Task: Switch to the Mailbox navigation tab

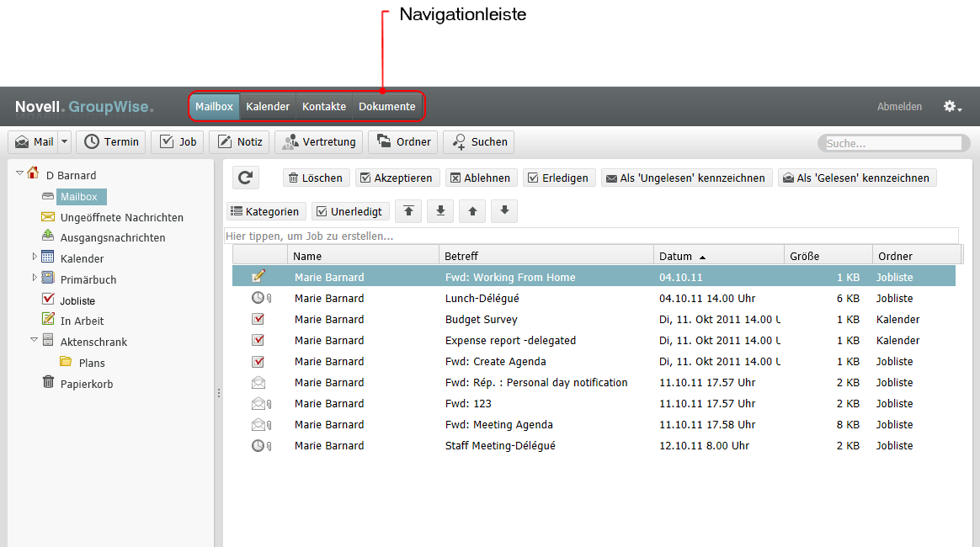Action: [214, 106]
